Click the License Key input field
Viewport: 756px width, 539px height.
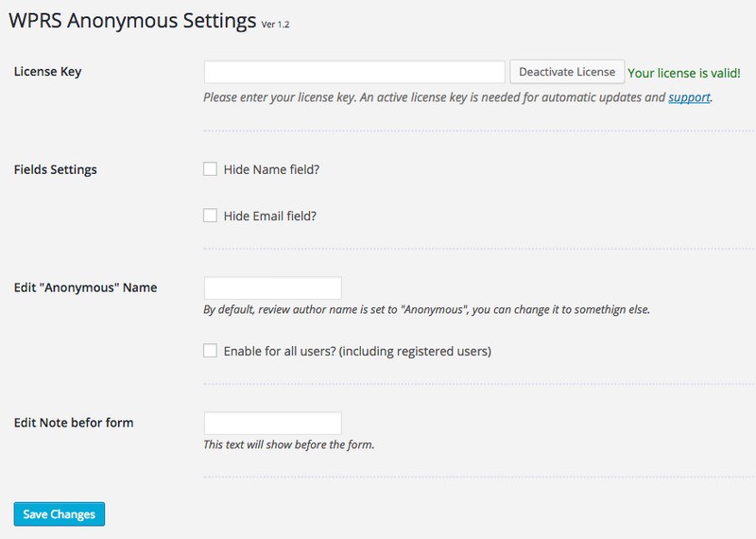[354, 72]
